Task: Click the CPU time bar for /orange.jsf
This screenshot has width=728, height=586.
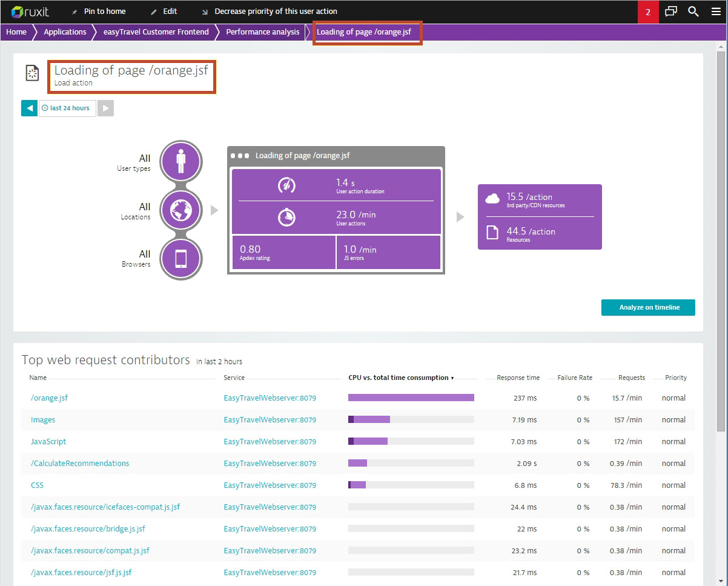Action: tap(411, 398)
